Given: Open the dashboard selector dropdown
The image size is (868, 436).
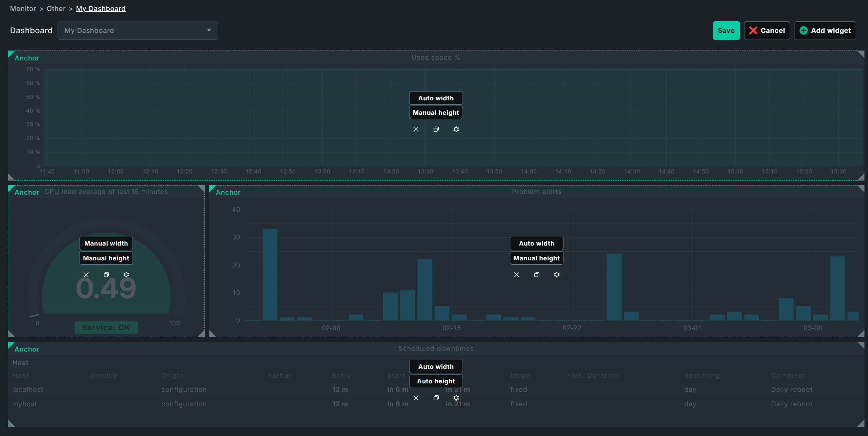Looking at the screenshot, I should point(209,30).
